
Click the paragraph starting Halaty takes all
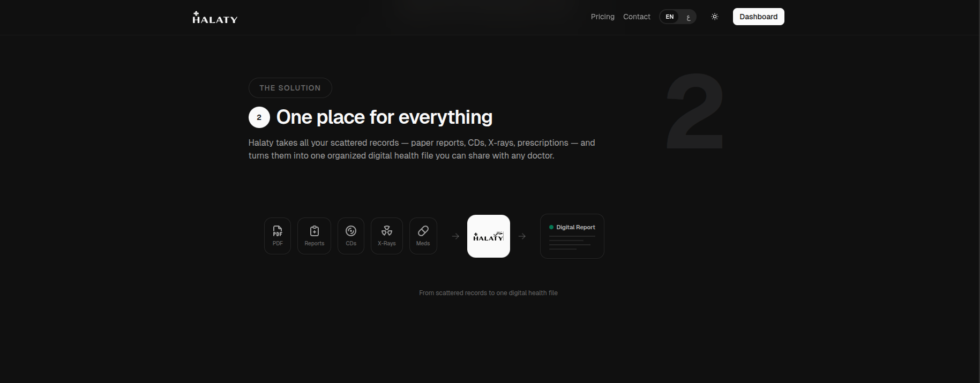coord(422,149)
